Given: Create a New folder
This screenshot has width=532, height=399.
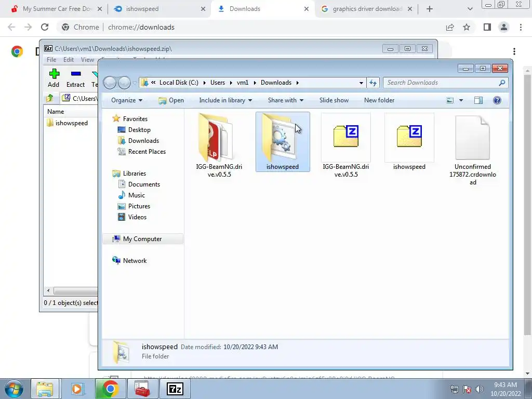Looking at the screenshot, I should pyautogui.click(x=379, y=100).
